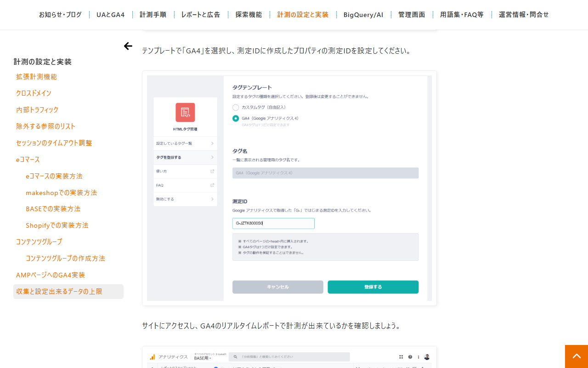This screenshot has width=588, height=368.
Task: Open the 運営情報・問合せ menu
Action: 524,14
